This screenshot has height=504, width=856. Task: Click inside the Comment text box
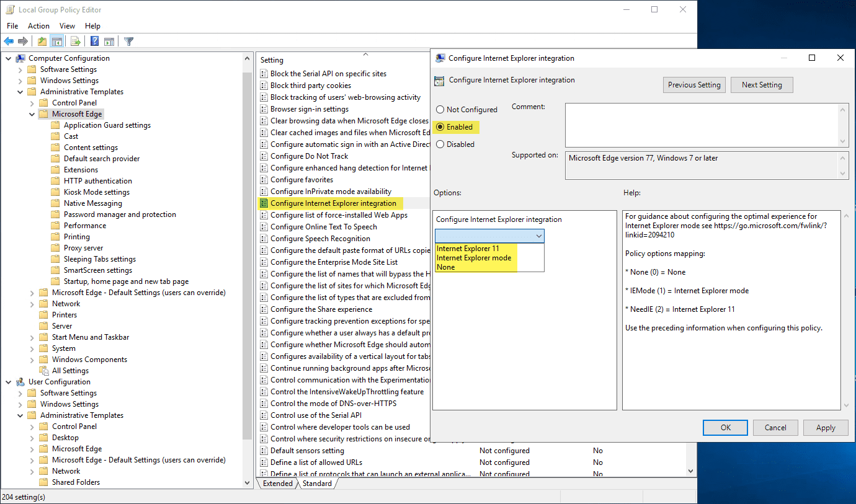pyautogui.click(x=701, y=125)
